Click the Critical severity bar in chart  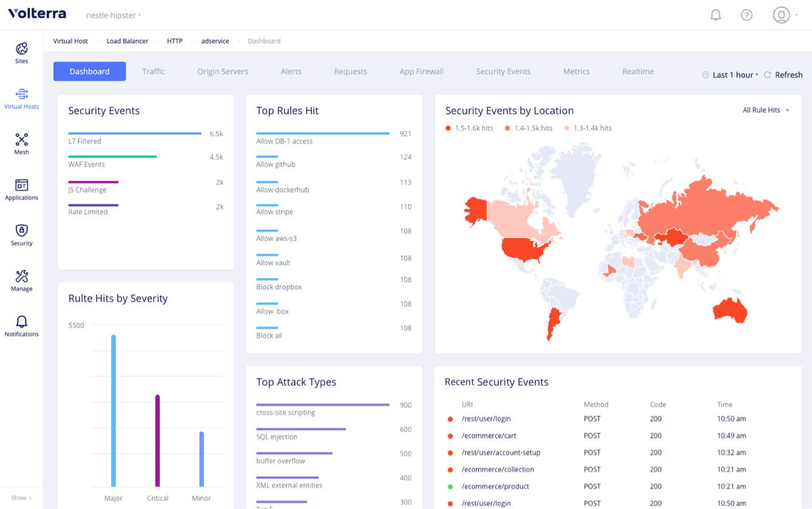(157, 440)
